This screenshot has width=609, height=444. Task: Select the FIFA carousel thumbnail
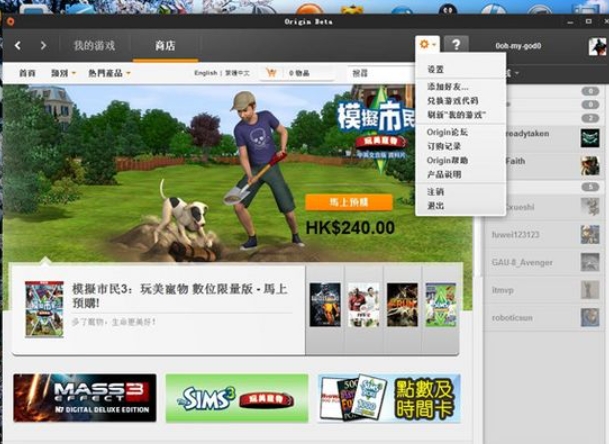[364, 305]
